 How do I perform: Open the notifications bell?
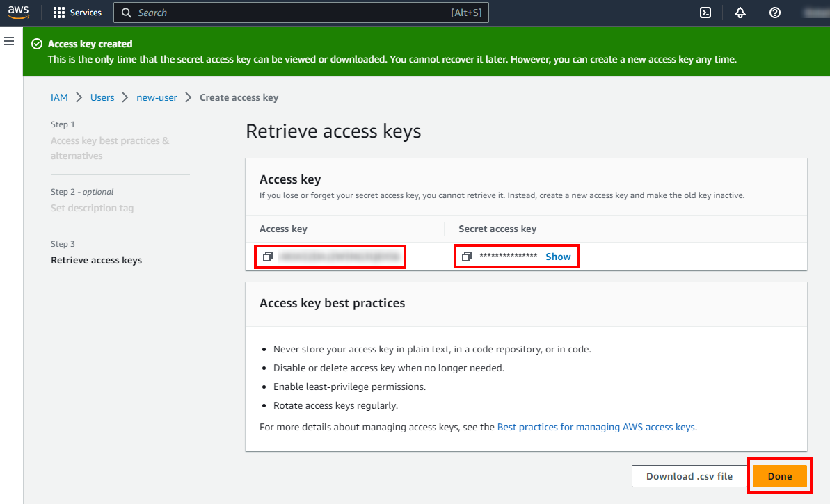click(740, 13)
